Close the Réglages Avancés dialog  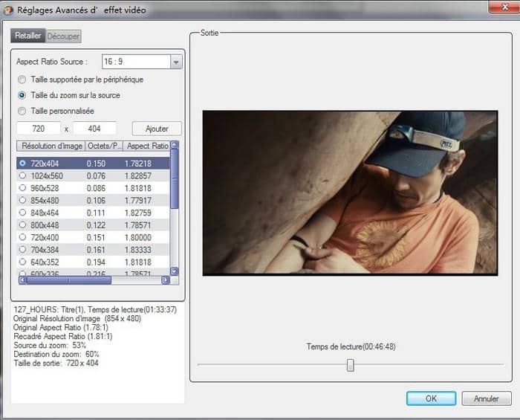(x=504, y=7)
